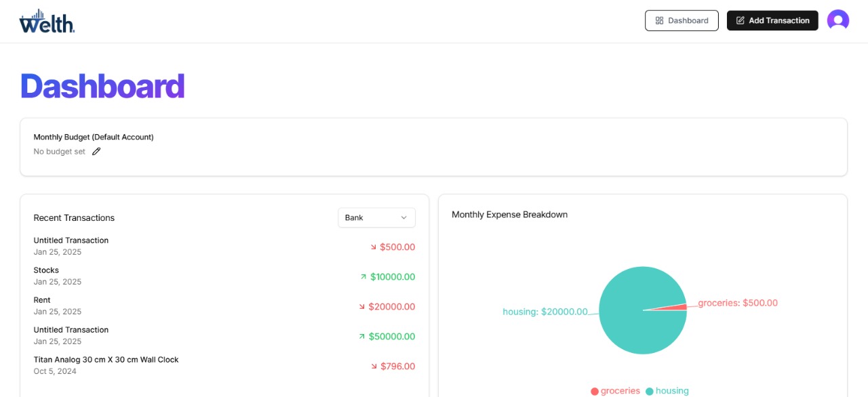Click the Welth logo
The width and height of the screenshot is (868, 397).
tap(47, 21)
